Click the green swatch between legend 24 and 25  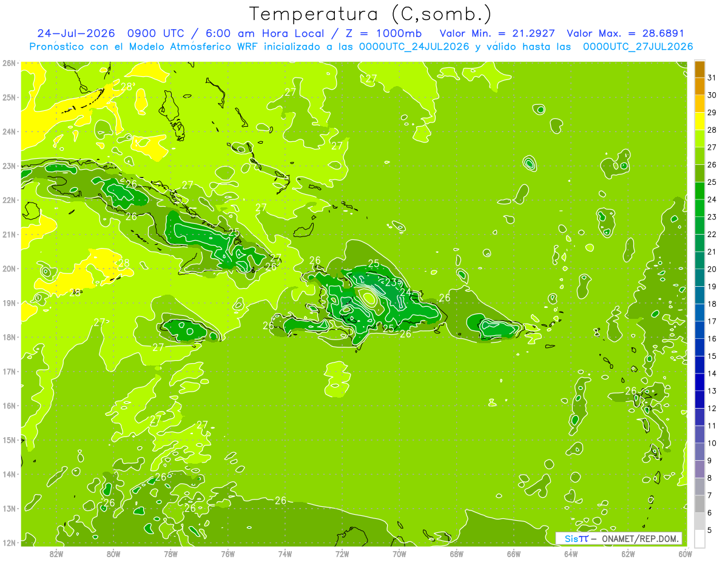click(x=699, y=191)
